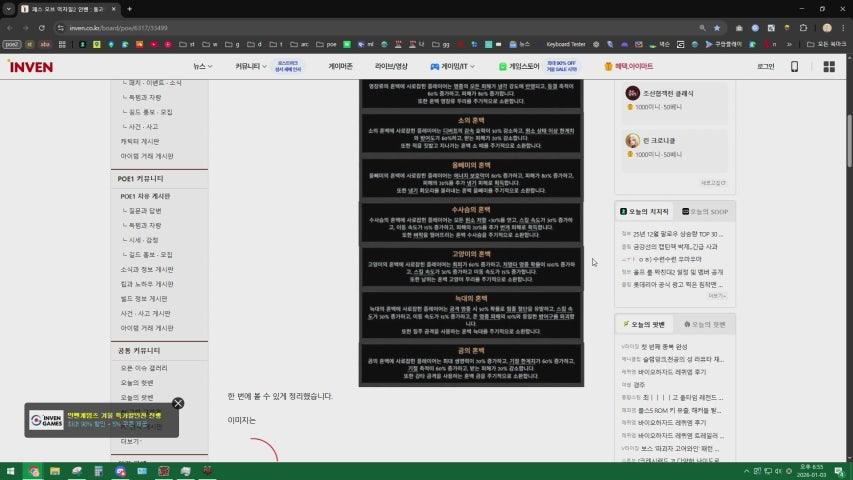853x480 pixels.
Task: Click the 로그인 link in header
Action: (765, 66)
